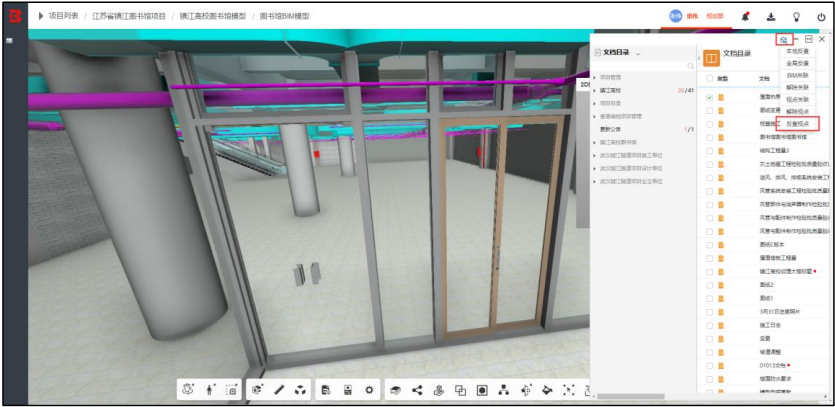Open the notification bell icon

[x=746, y=17]
